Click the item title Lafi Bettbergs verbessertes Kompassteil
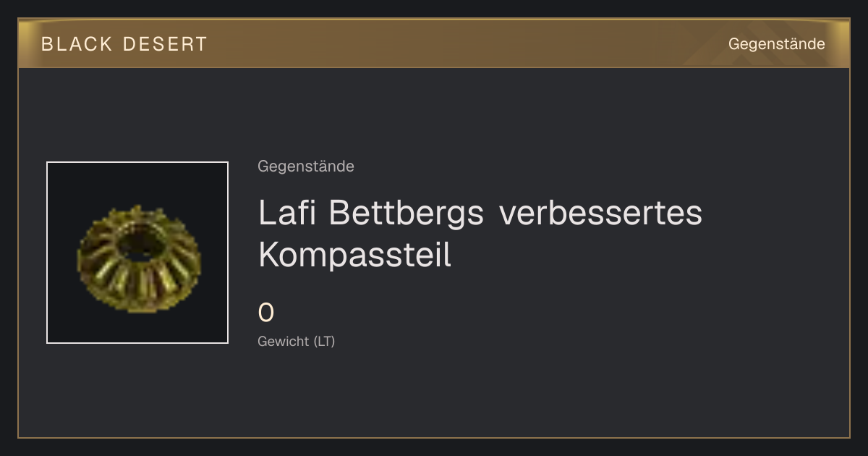Screen dimensions: 868x456 pyautogui.click(x=480, y=234)
